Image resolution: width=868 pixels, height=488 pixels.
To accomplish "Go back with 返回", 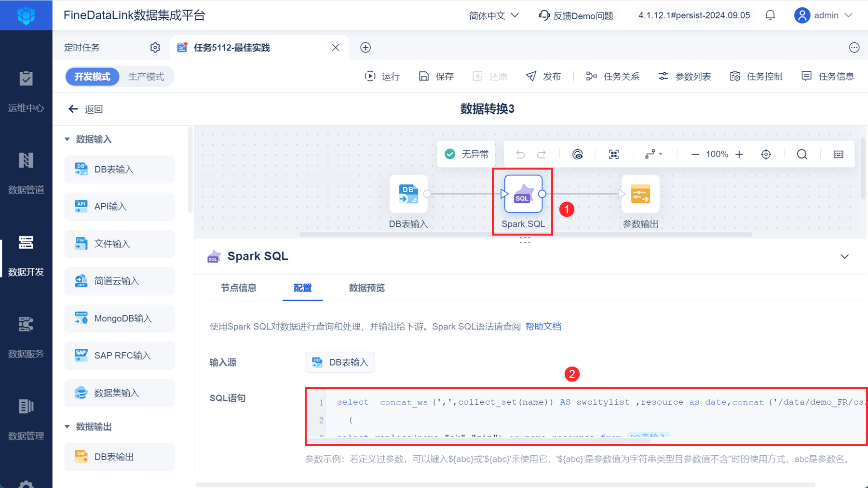I will [x=86, y=109].
